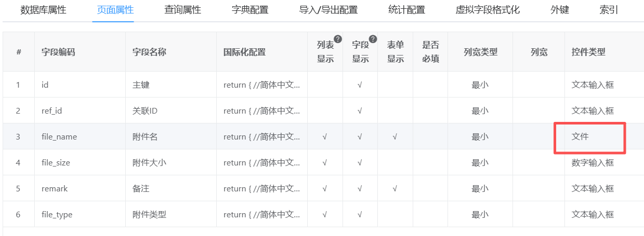Switch to 虚拟字段格式化 tab
Viewport: 644px width, 236px height.
coord(488,10)
